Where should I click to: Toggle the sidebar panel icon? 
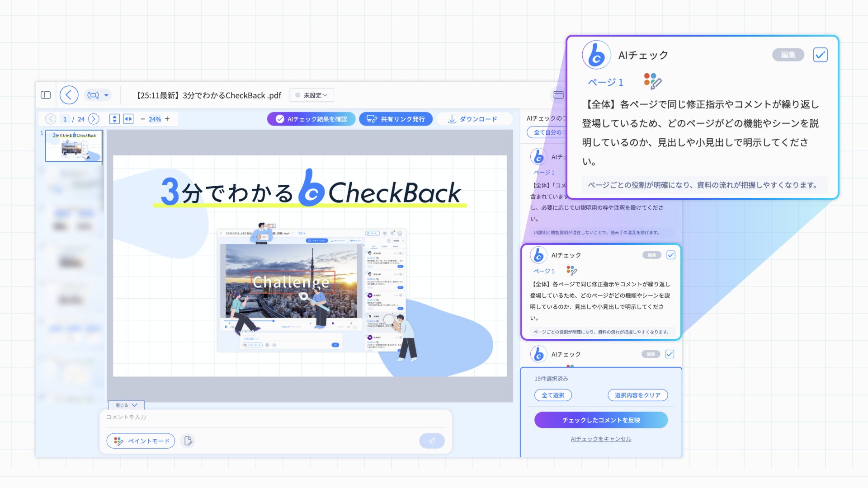(x=46, y=95)
